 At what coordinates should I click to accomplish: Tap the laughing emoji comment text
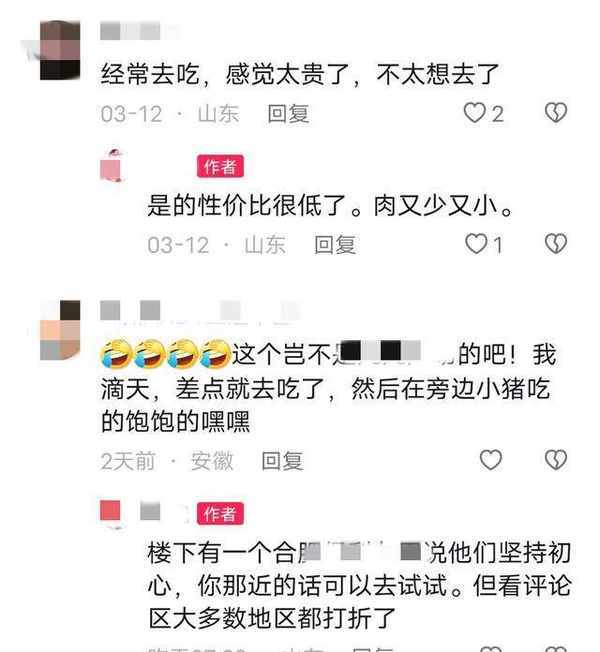328,388
